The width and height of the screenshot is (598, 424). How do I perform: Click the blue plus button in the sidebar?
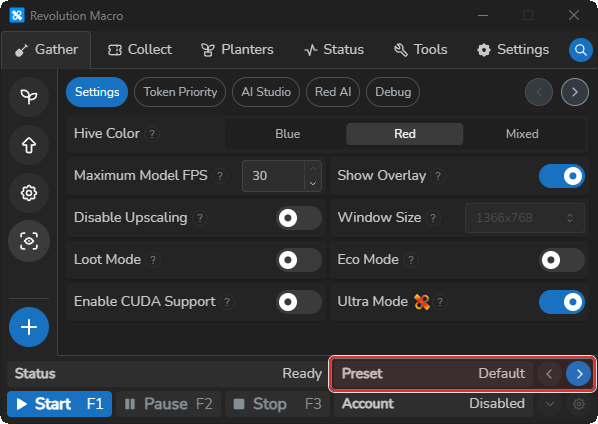(29, 327)
